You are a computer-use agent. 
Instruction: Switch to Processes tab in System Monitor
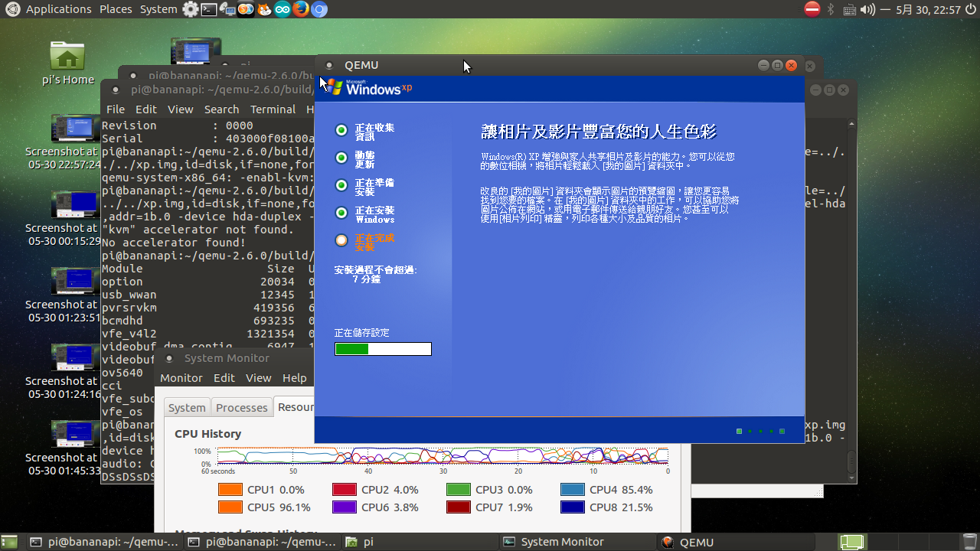coord(242,408)
